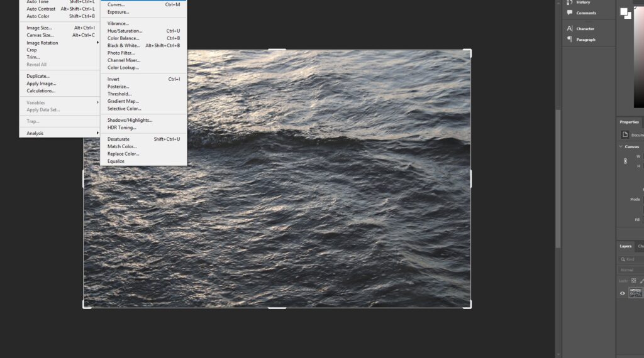Image resolution: width=644 pixels, height=358 pixels.
Task: Choose Duplicate from Image menu
Action: [60, 76]
